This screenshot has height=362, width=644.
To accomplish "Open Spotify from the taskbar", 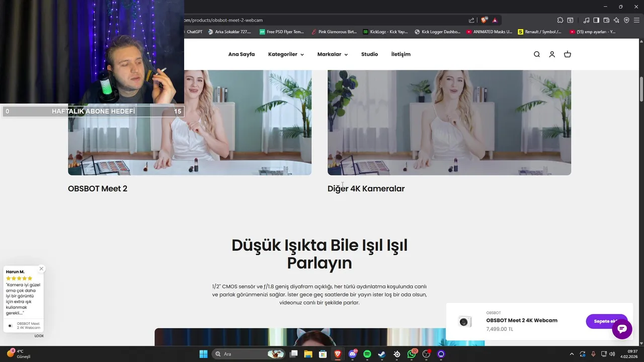I will pos(367,354).
